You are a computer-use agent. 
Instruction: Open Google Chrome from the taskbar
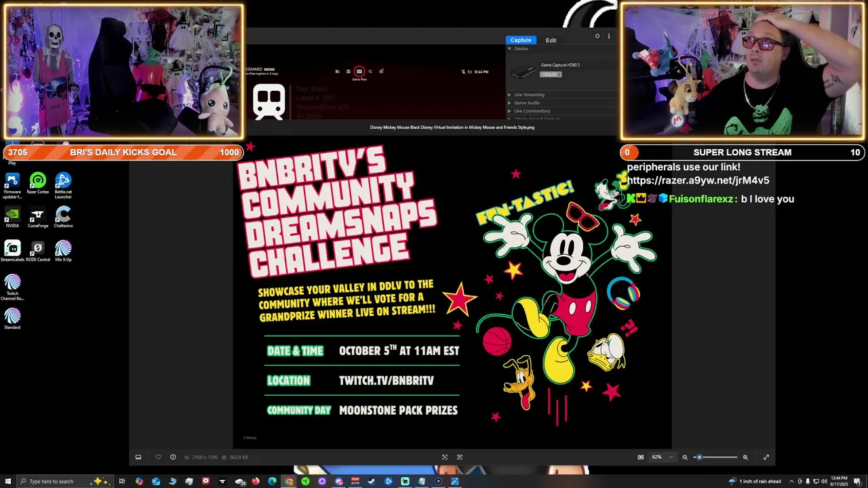(289, 481)
